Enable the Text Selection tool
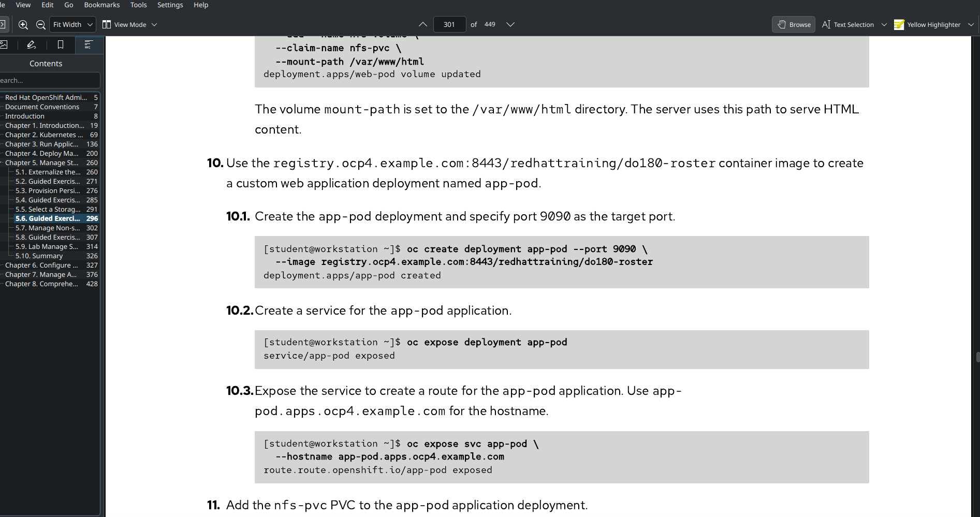980x517 pixels. pyautogui.click(x=847, y=24)
